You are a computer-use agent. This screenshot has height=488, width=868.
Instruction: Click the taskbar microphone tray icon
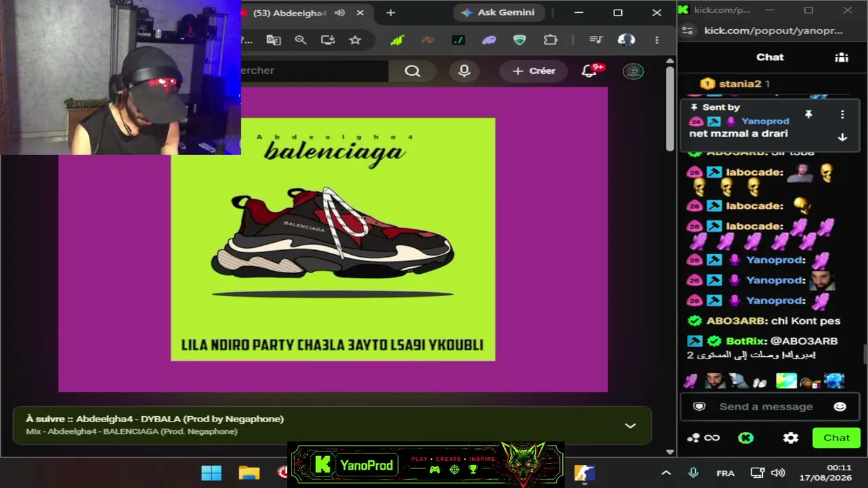[x=693, y=473]
